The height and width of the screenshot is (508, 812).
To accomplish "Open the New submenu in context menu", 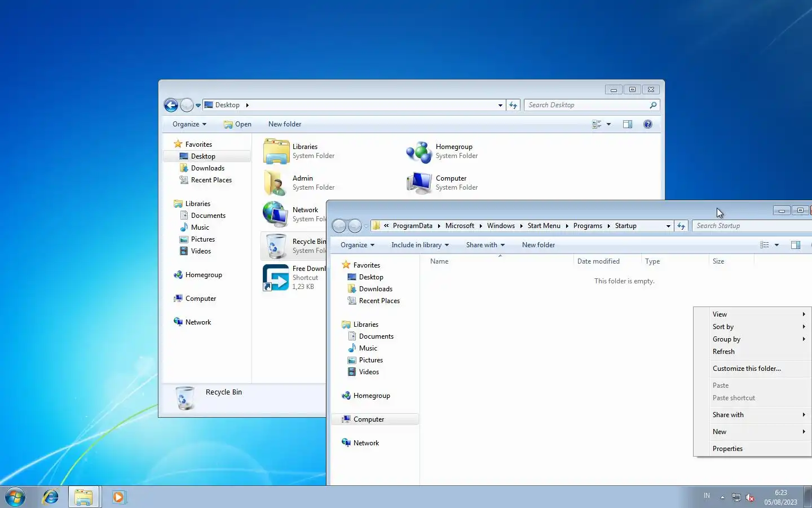I will (753, 432).
